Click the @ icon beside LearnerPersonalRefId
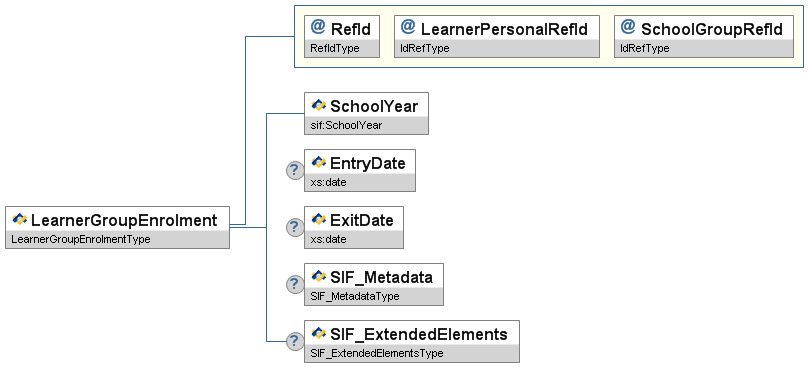 (x=408, y=28)
